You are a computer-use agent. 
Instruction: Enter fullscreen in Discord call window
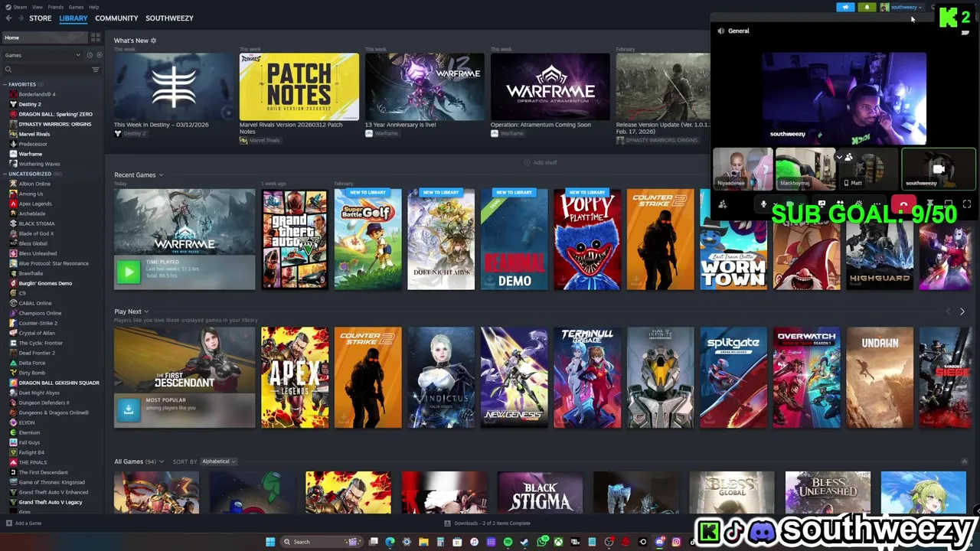[967, 204]
